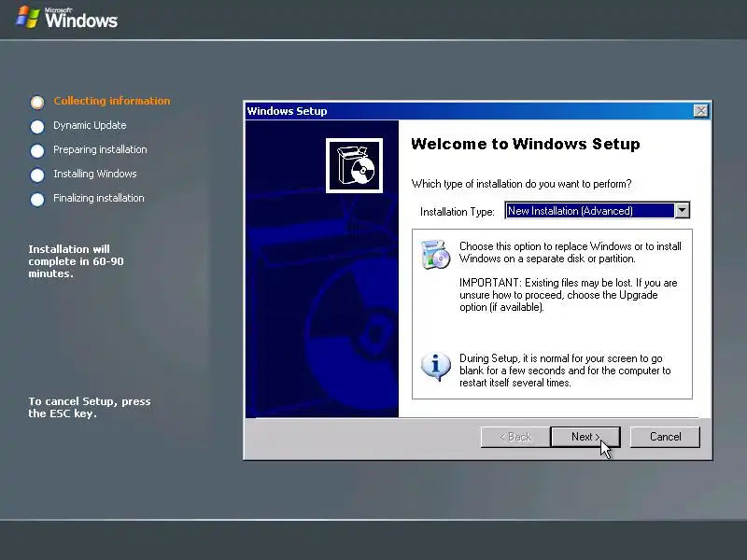Close the Windows Setup dialog
The width and height of the screenshot is (747, 560).
click(x=700, y=111)
